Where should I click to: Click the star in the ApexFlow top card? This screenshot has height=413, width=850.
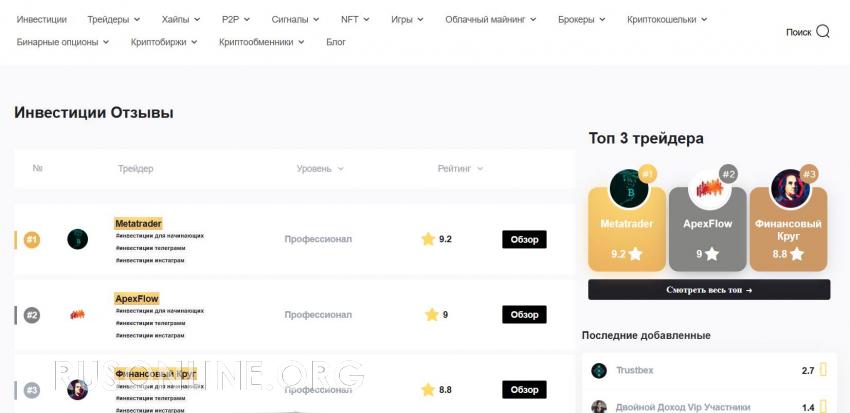[712, 254]
